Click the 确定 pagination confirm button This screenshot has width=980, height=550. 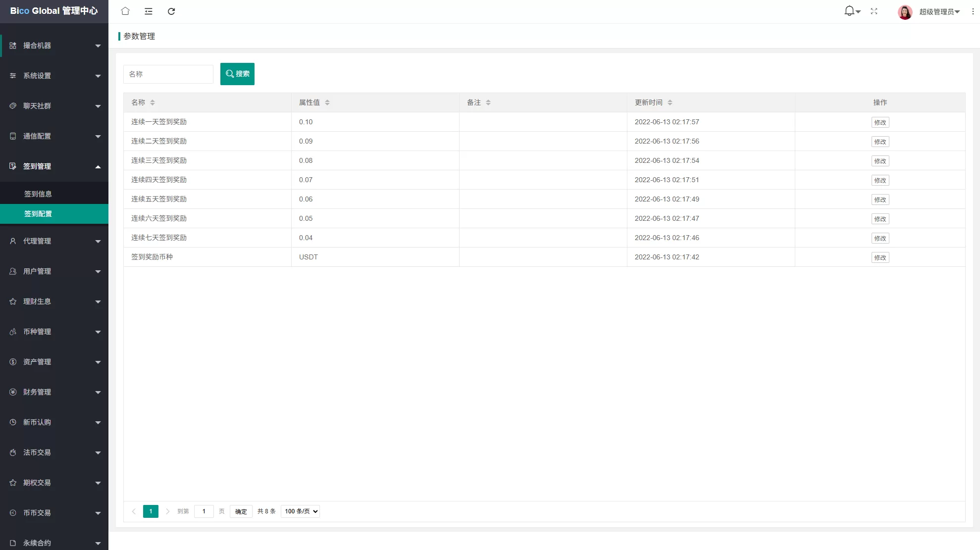[241, 511]
